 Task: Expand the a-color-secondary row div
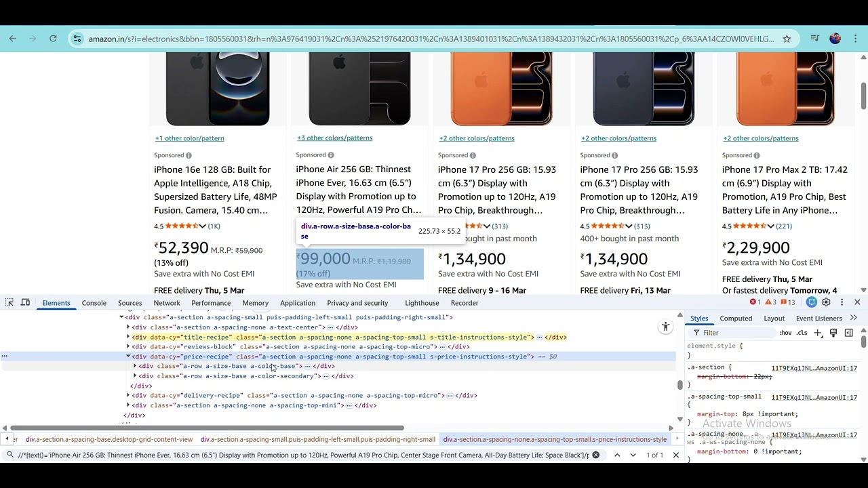(x=135, y=376)
